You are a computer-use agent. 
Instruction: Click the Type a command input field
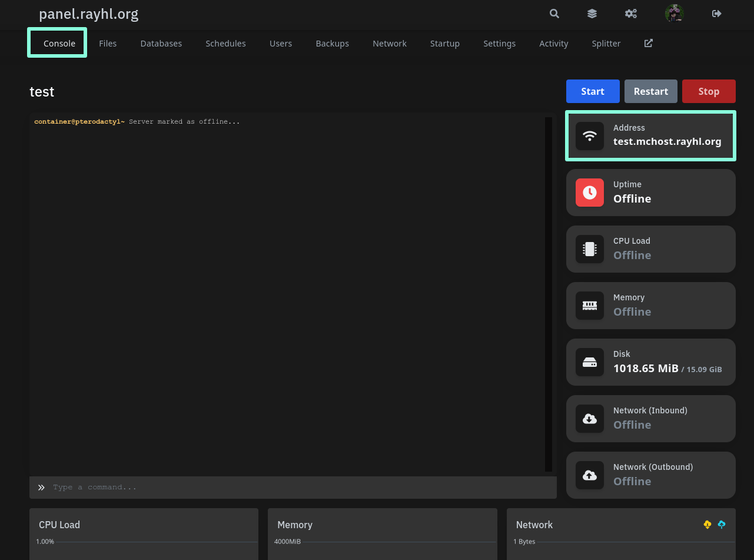pyautogui.click(x=293, y=488)
